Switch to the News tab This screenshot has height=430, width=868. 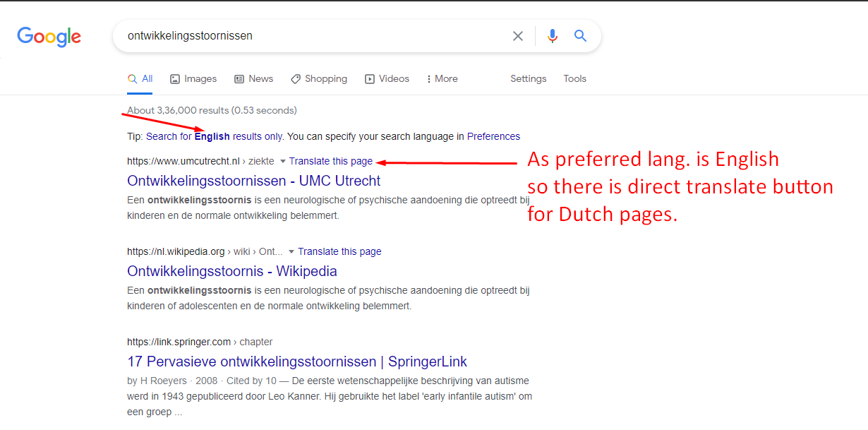coord(253,79)
